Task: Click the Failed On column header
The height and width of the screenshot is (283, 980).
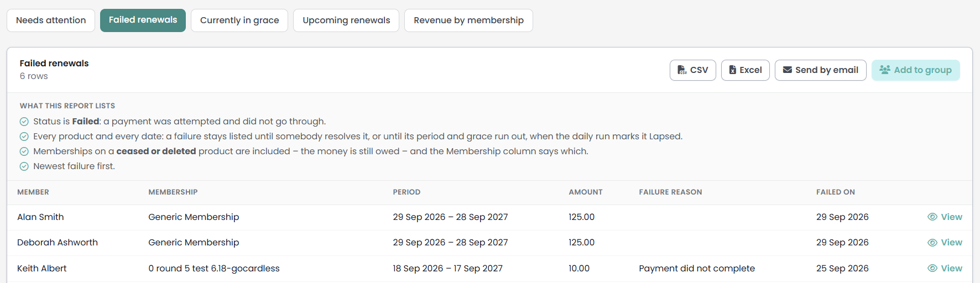Action: (836, 192)
